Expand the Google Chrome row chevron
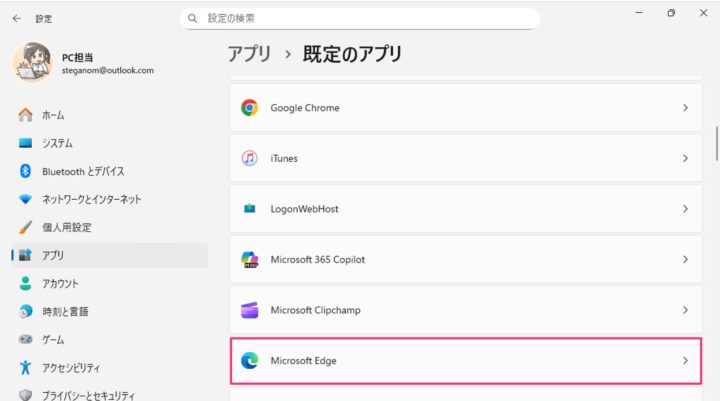The height and width of the screenshot is (401, 720). [685, 107]
